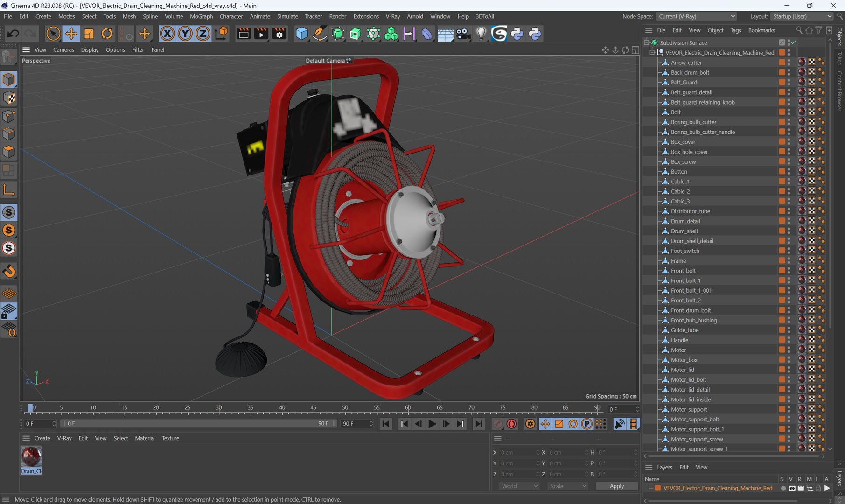
Task: Select the Move tool in top toolbar
Action: 71,34
